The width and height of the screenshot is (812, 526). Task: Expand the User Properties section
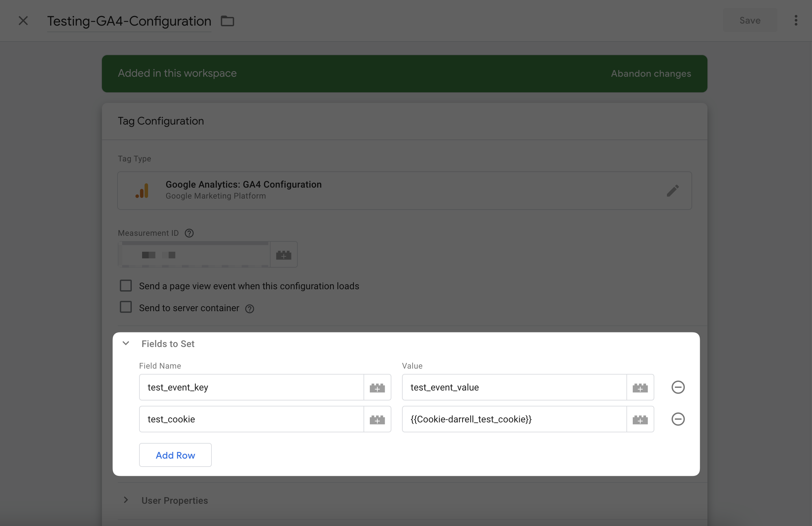[x=126, y=500]
